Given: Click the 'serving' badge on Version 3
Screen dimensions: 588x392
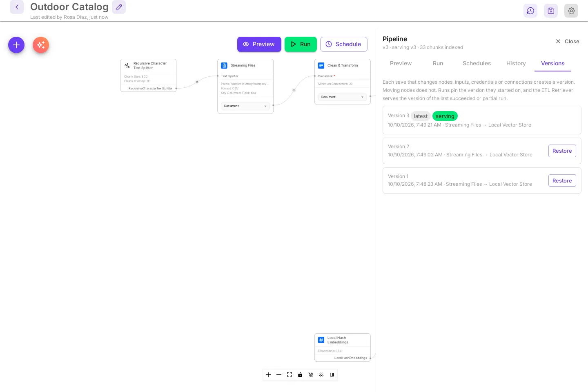Looking at the screenshot, I should tap(445, 116).
